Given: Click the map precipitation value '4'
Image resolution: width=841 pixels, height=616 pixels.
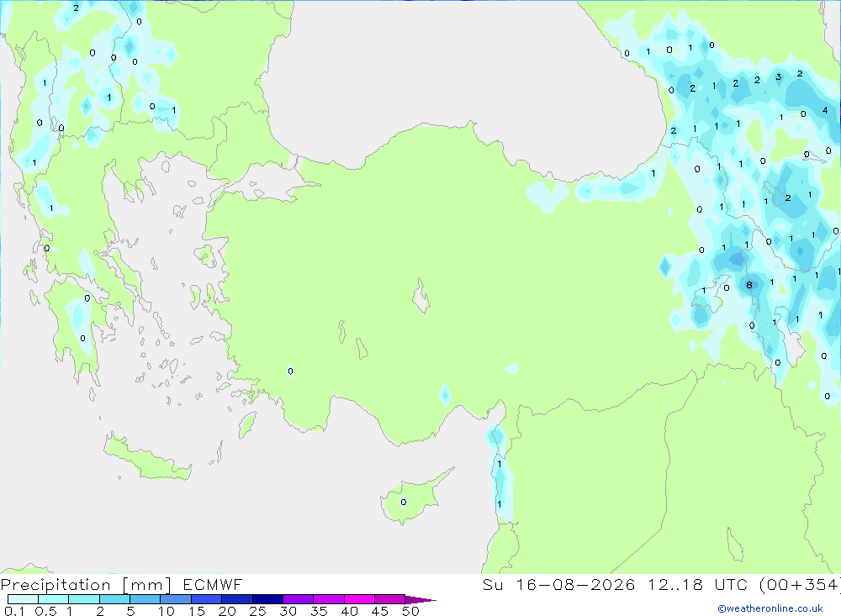Looking at the screenshot, I should [825, 110].
